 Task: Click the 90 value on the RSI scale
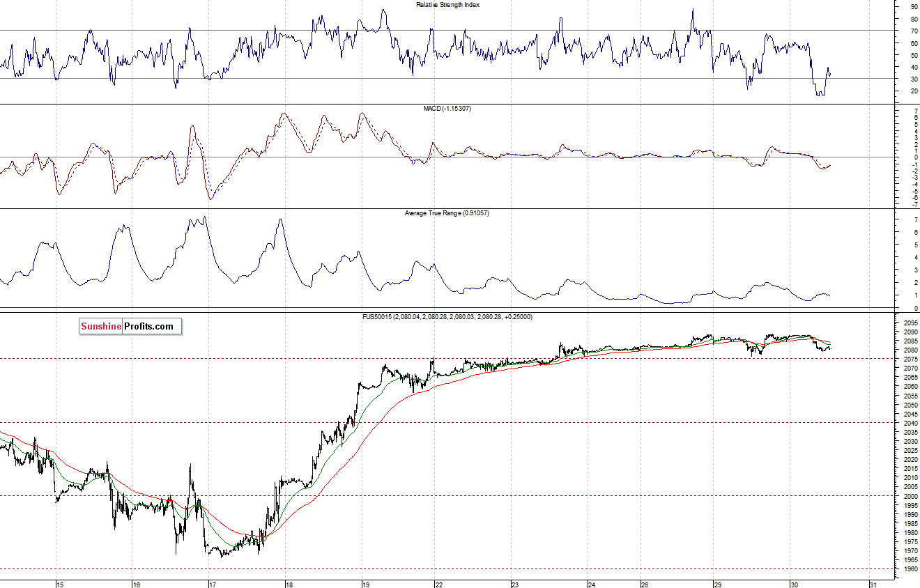point(914,6)
